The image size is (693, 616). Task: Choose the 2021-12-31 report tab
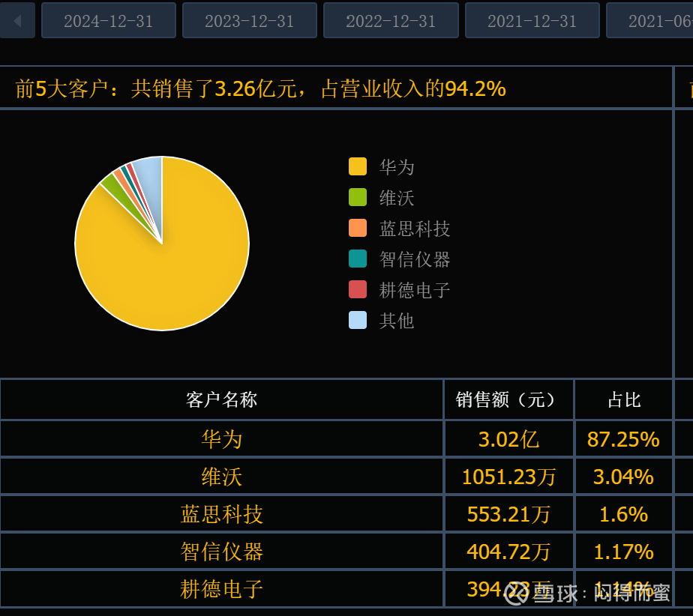pos(532,21)
